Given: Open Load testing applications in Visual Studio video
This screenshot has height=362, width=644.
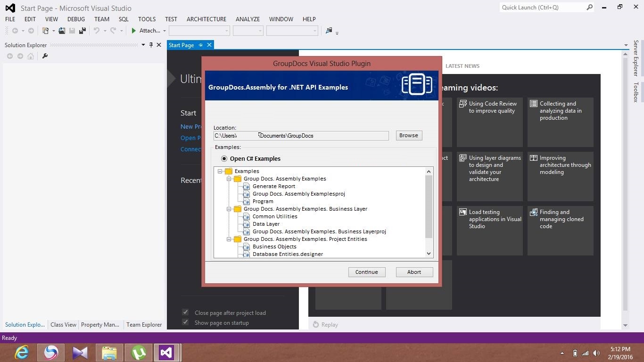Looking at the screenshot, I should pyautogui.click(x=490, y=231).
